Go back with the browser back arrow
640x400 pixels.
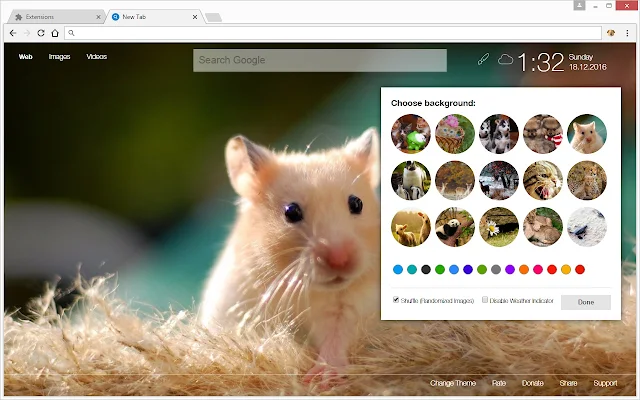[13, 33]
